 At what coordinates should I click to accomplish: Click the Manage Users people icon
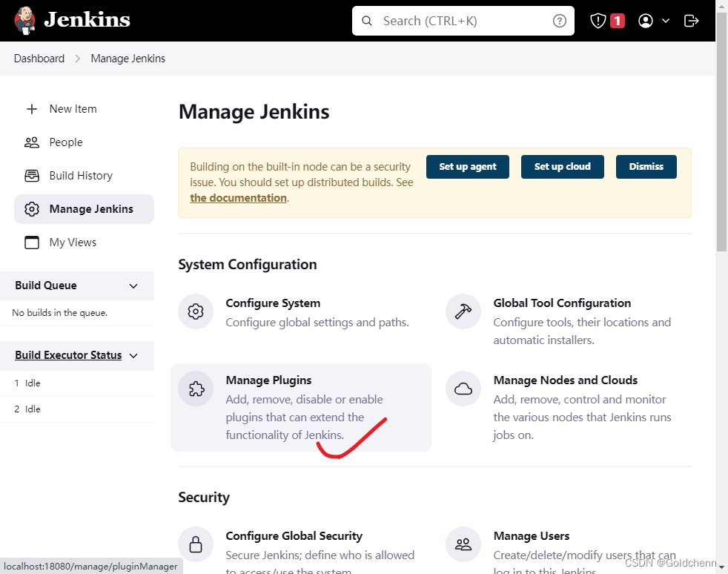click(x=463, y=544)
